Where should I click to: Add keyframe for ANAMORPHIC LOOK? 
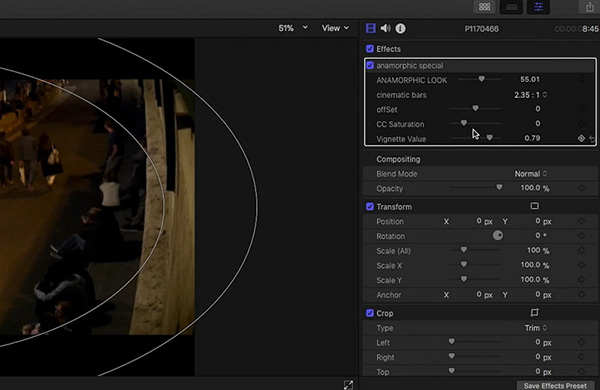pos(581,80)
